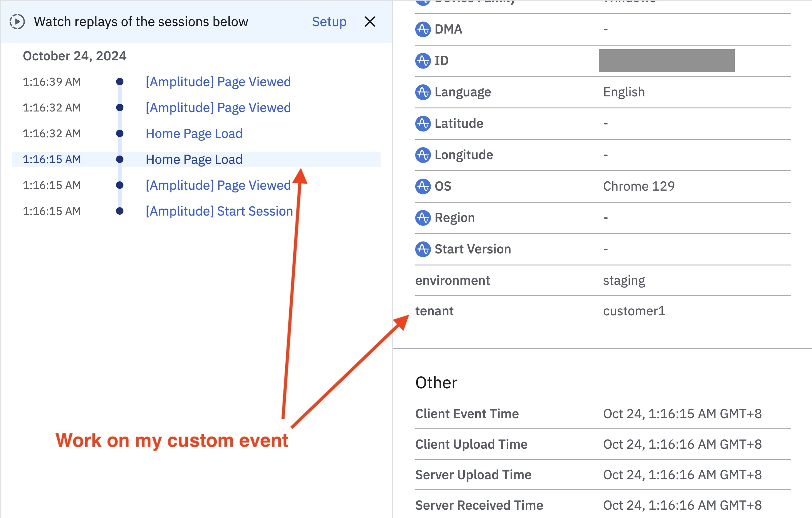The height and width of the screenshot is (518, 812).
Task: Click Amplitude icon beside Language property
Action: click(423, 92)
